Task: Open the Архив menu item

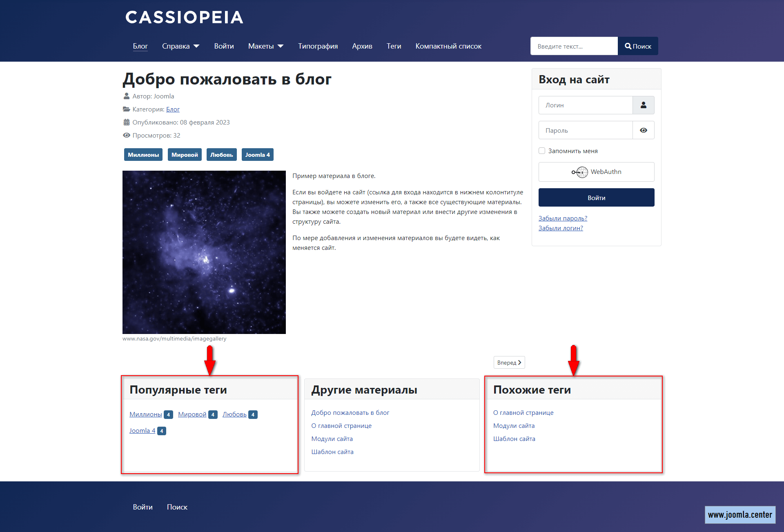Action: (362, 47)
